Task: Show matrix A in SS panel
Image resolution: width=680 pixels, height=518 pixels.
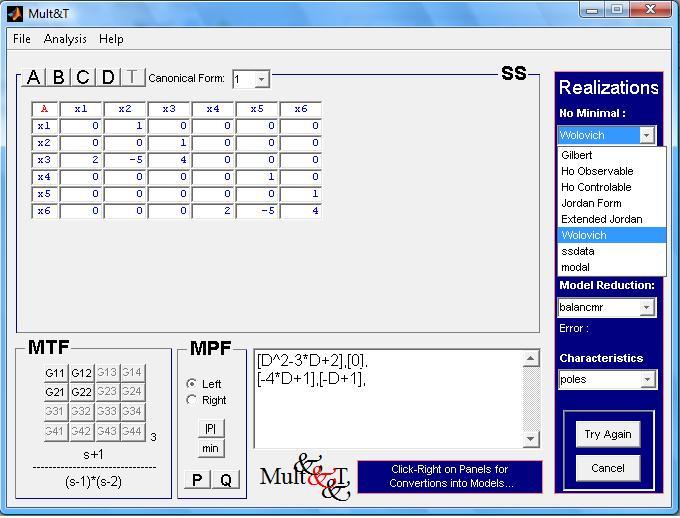Action: coord(33,78)
